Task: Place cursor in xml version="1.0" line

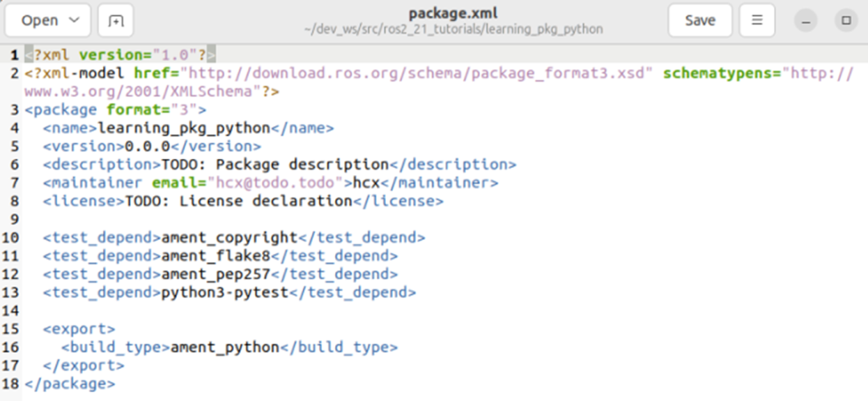Action: tap(120, 55)
